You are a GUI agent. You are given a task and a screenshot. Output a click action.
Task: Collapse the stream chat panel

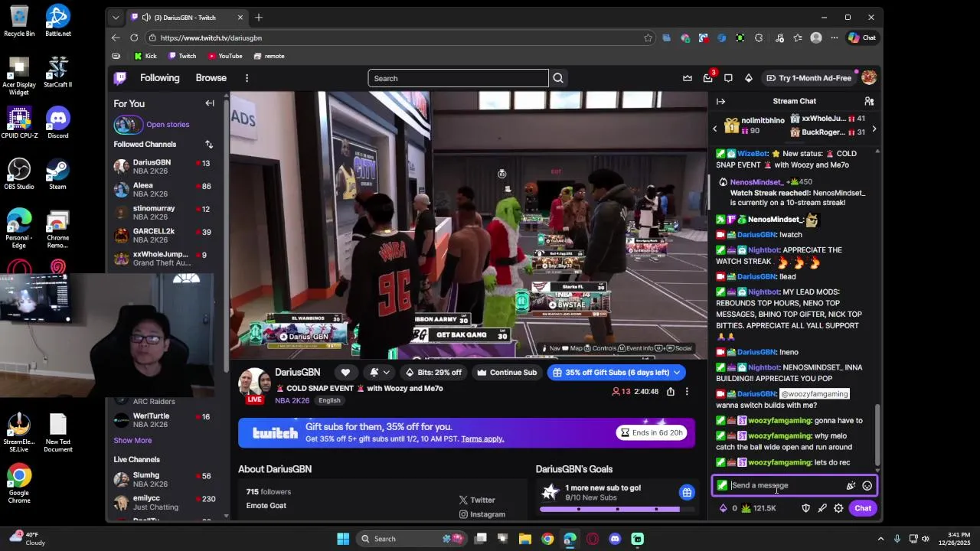click(720, 101)
